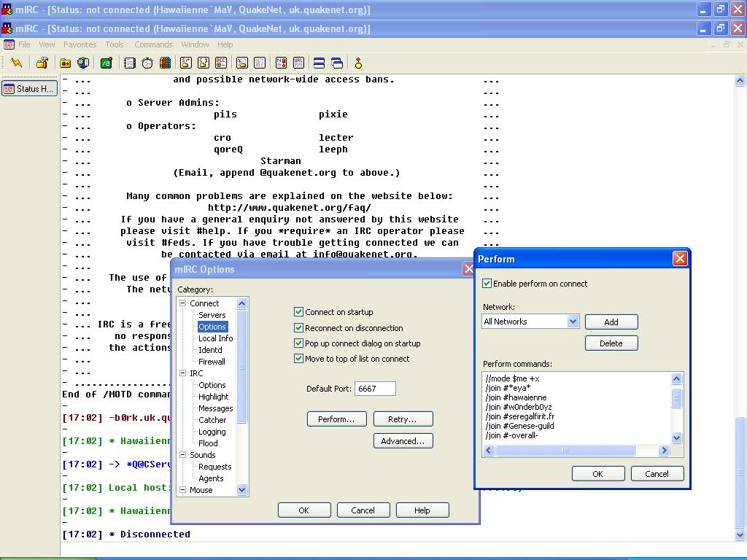Click Add in the Perform dialog
The height and width of the screenshot is (560, 747).
click(611, 322)
